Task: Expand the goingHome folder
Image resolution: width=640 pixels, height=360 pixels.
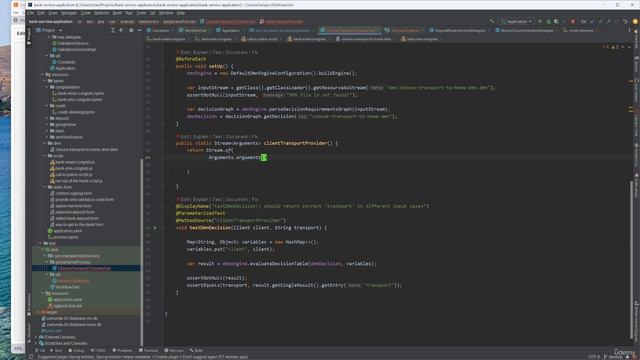Action: [47, 124]
